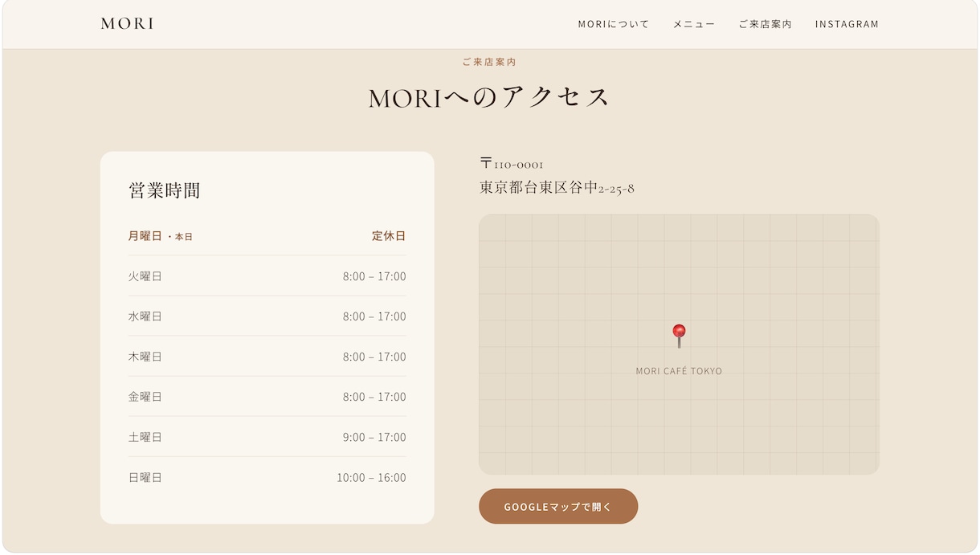This screenshot has height=555, width=980.
Task: Click the 月曜日 row label
Action: coord(145,235)
